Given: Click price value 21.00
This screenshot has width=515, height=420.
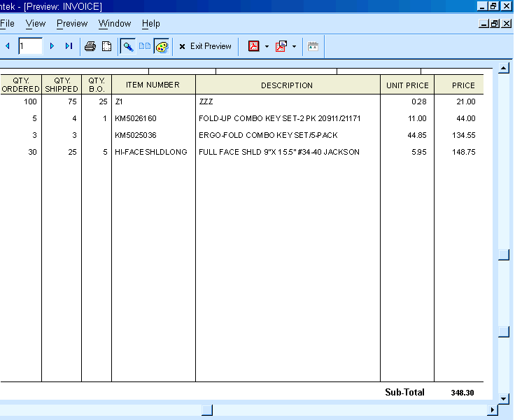Looking at the screenshot, I should 466,101.
